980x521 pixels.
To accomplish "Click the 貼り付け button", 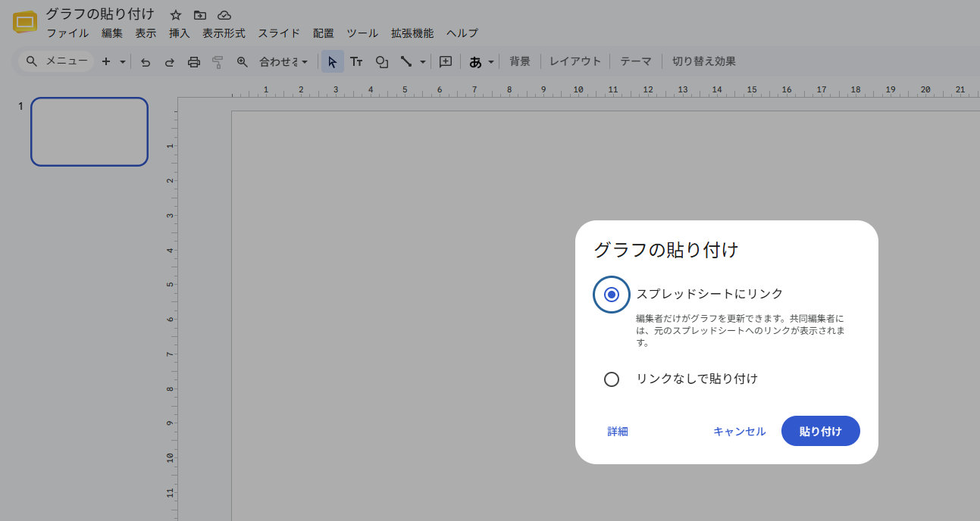I will pyautogui.click(x=821, y=431).
